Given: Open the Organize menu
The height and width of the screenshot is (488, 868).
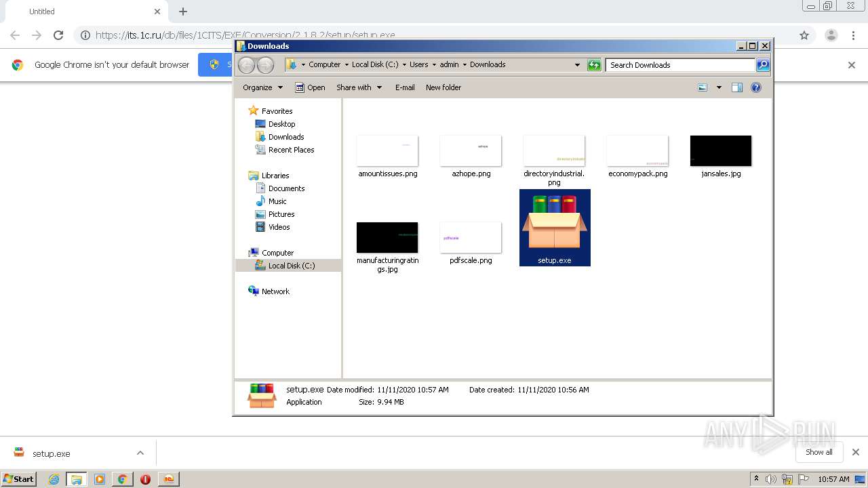Looking at the screenshot, I should click(262, 87).
